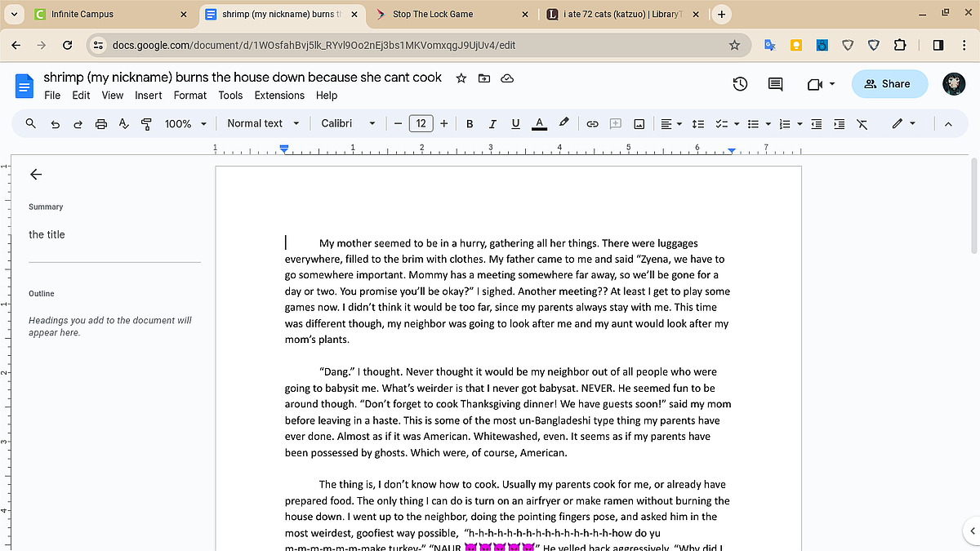This screenshot has height=551, width=980.
Task: Reload the page in browser
Action: click(x=67, y=46)
